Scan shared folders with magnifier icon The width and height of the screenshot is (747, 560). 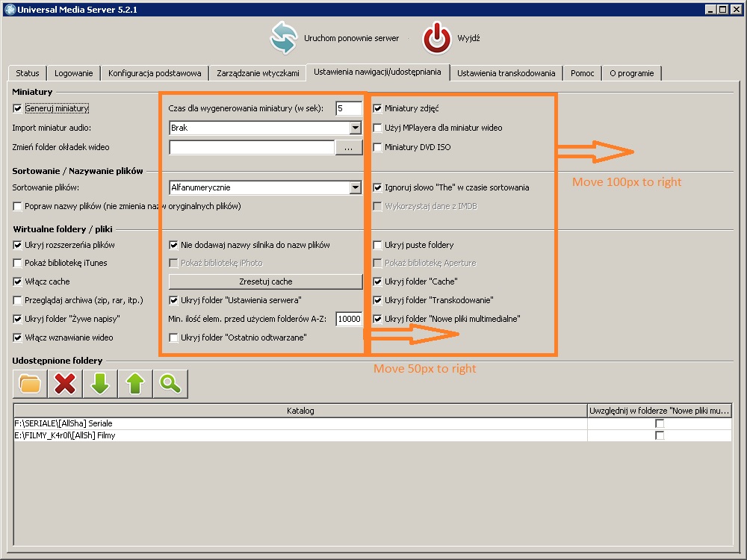point(170,384)
